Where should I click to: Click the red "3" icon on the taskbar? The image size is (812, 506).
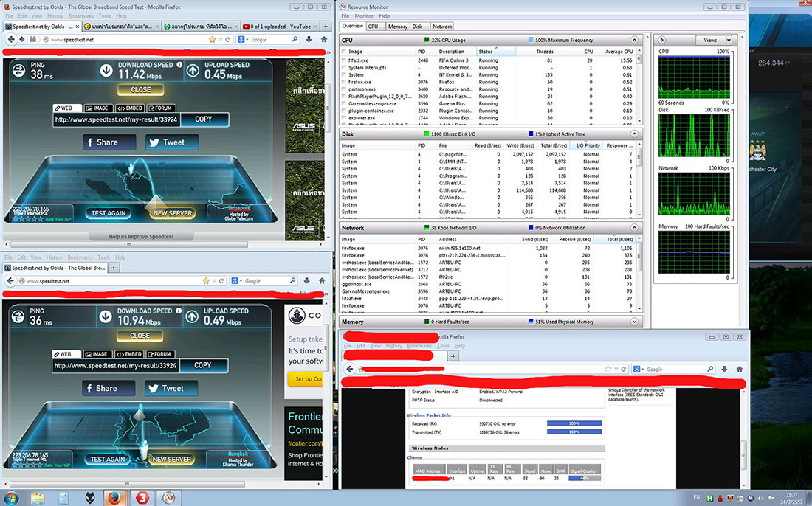point(142,498)
